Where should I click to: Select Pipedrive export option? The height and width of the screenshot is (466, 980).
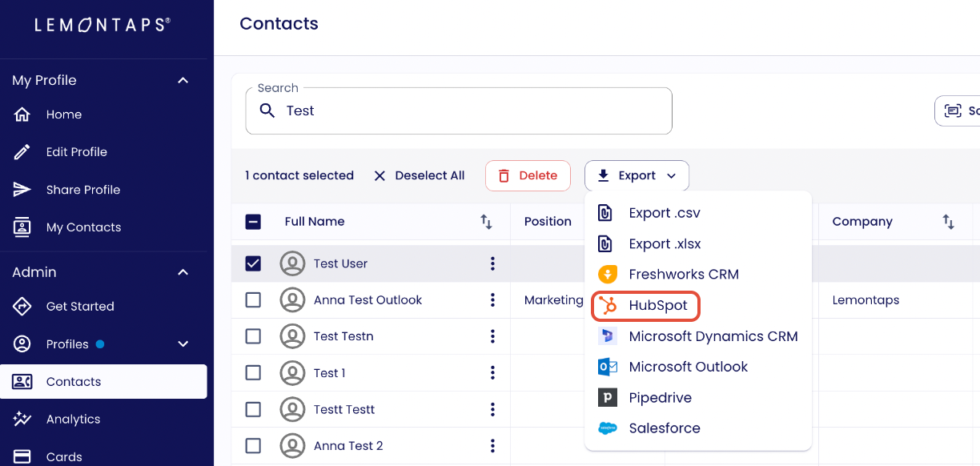click(698, 398)
